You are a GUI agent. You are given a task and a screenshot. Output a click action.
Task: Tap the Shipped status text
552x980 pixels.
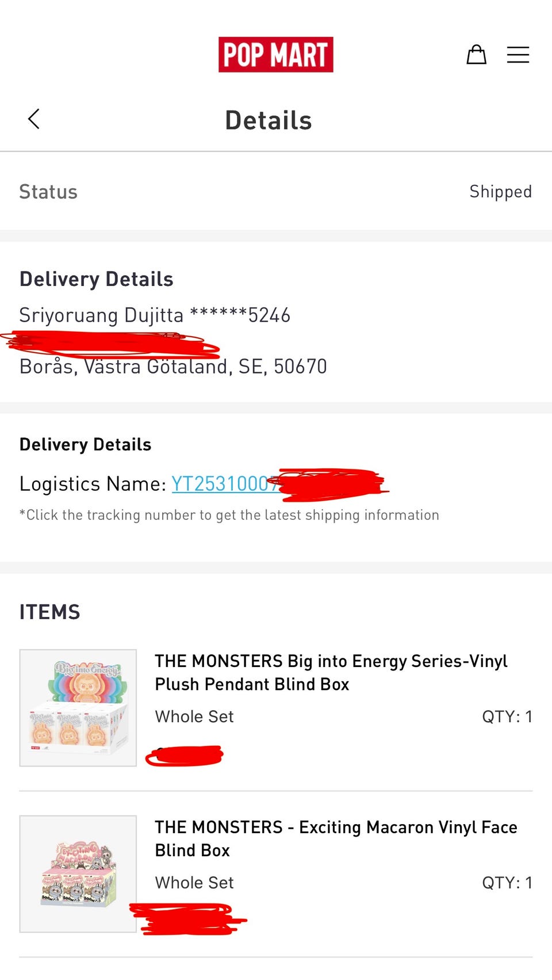pyautogui.click(x=500, y=192)
